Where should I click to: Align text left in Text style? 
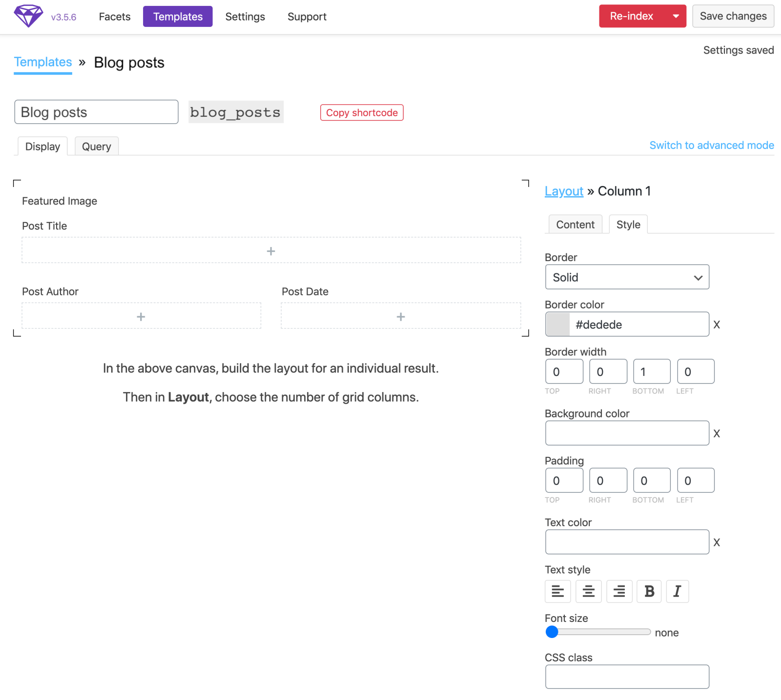557,592
